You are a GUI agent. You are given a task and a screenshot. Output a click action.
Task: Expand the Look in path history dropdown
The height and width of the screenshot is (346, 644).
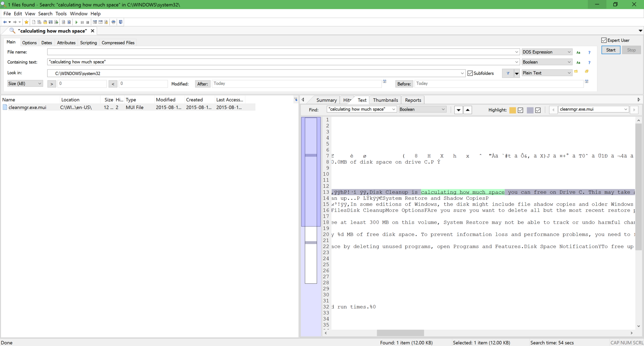(x=462, y=73)
